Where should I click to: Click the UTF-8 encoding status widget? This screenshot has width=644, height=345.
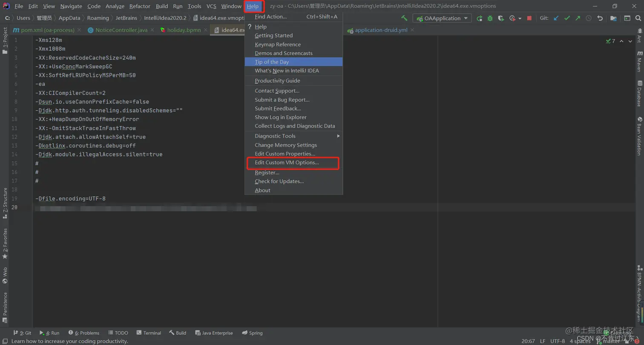[x=558, y=341]
